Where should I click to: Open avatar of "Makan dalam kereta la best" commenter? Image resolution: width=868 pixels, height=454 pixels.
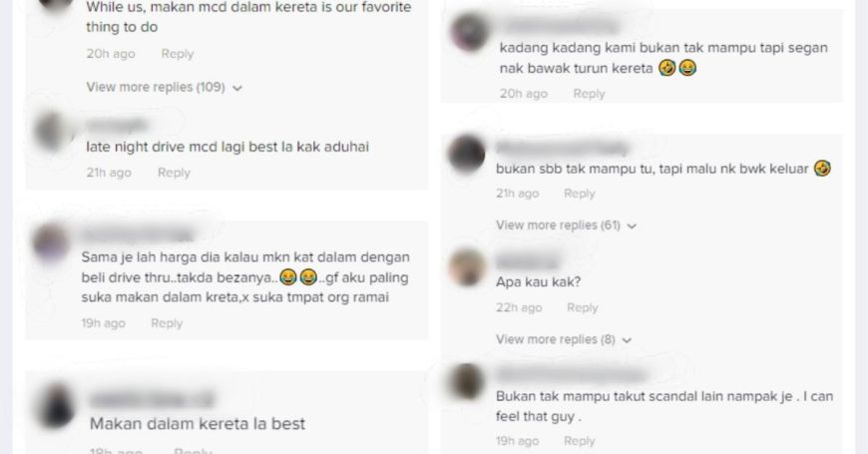click(x=56, y=406)
